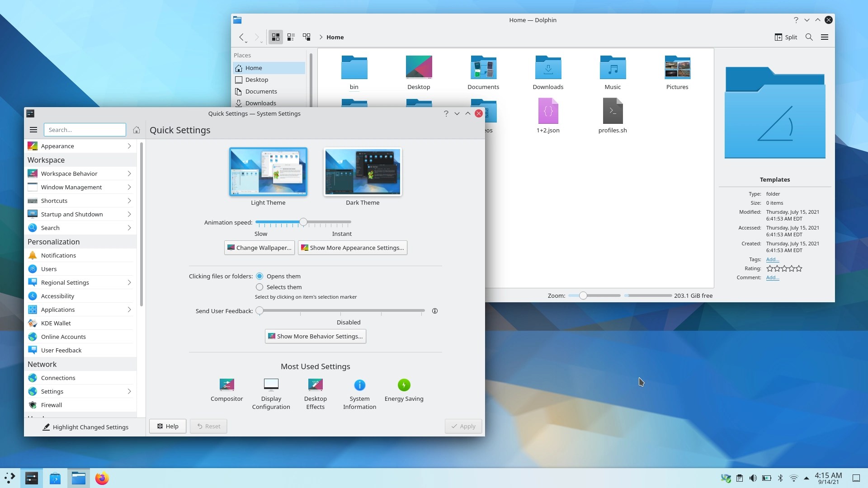
Task: Open Energy Saving settings icon
Action: click(x=404, y=385)
